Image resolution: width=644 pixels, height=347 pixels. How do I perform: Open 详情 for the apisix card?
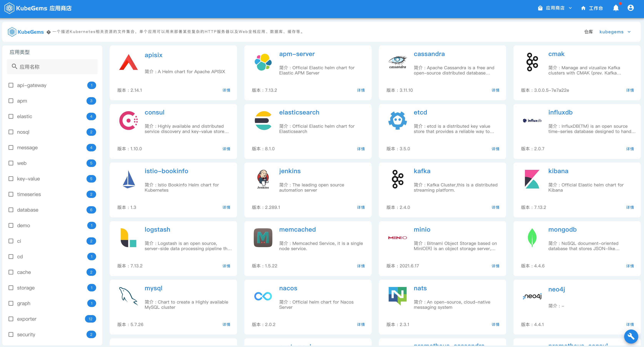[x=226, y=90]
